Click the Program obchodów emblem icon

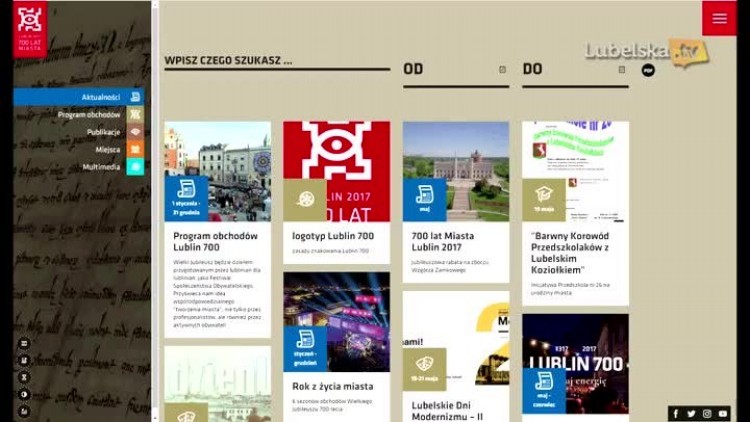(x=135, y=114)
